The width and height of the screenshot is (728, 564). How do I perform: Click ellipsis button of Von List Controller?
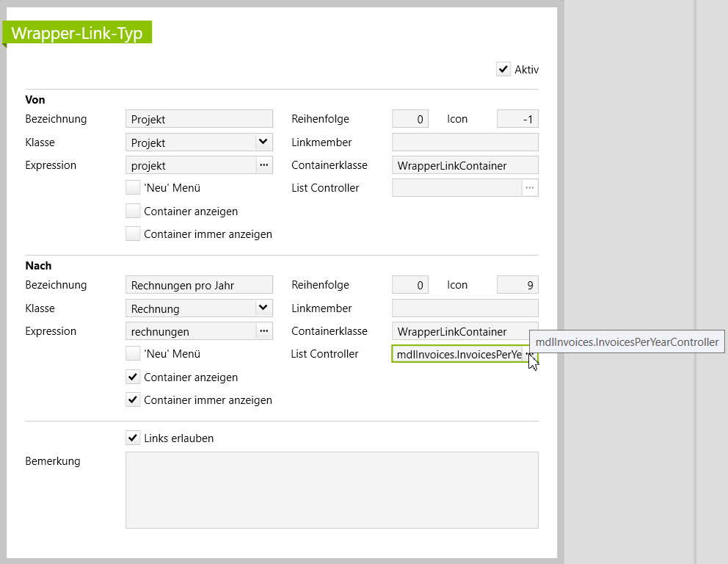tap(530, 188)
